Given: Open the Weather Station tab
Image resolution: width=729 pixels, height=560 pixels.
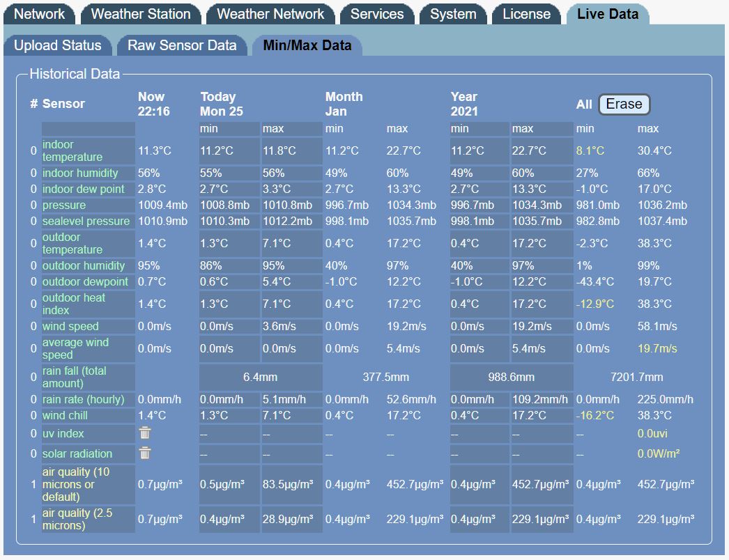Looking at the screenshot, I should (141, 14).
